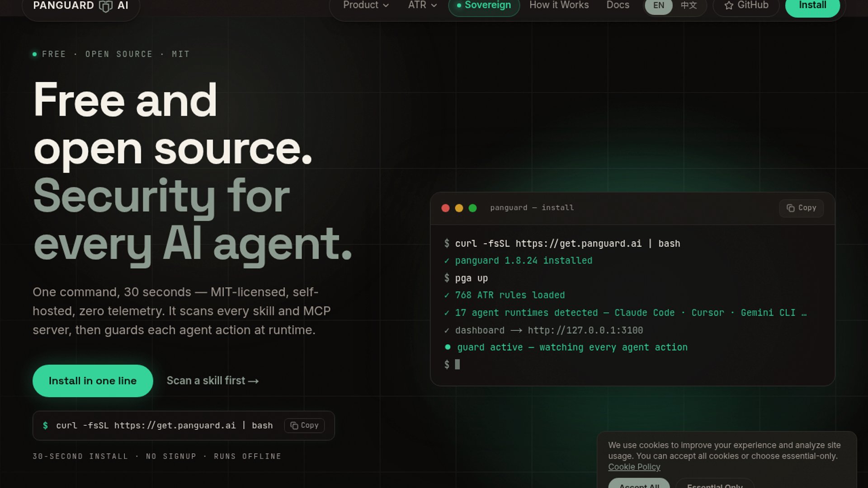Click the green terminal window dot
The height and width of the screenshot is (488, 868).
pos(472,208)
